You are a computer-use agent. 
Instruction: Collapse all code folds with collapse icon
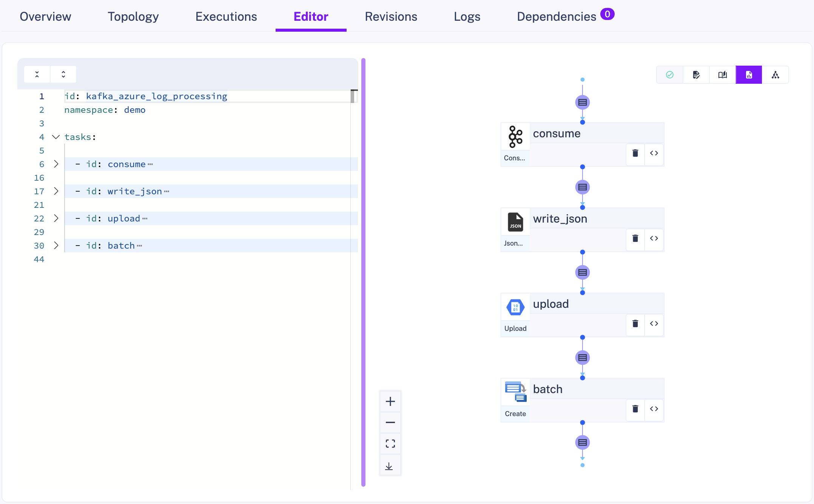pos(37,74)
